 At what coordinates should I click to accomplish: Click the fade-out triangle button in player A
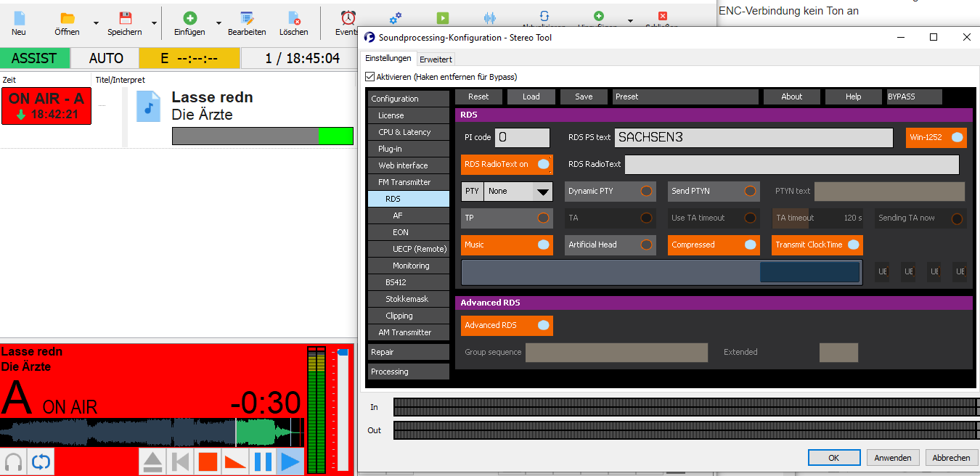[235, 461]
